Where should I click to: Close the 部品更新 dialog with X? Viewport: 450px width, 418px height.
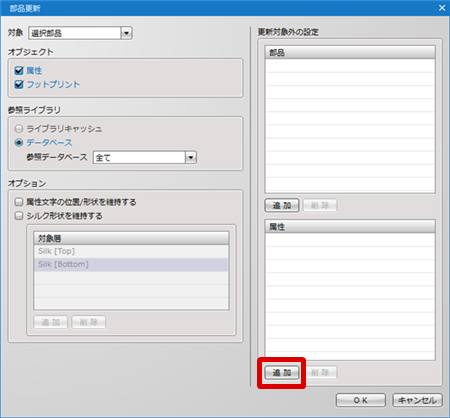[x=442, y=8]
